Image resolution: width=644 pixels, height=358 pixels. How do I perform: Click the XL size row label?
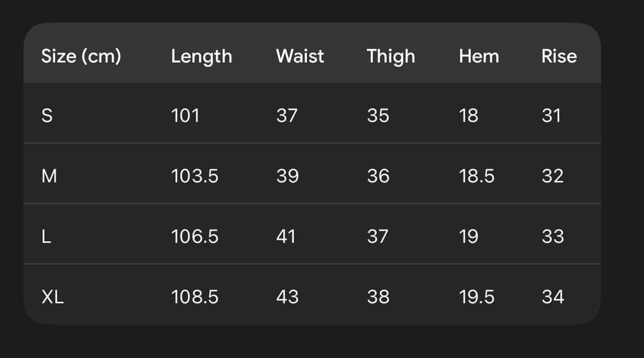pos(53,297)
